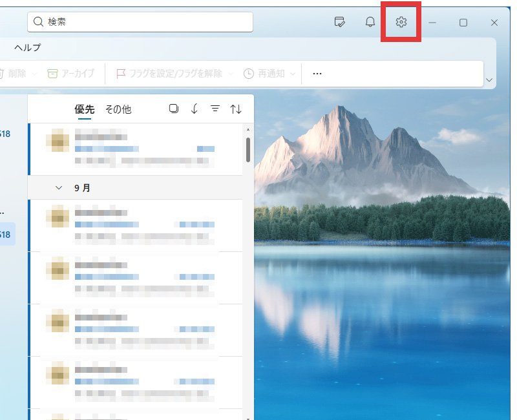Switch to the その他 inbox tab

(118, 109)
